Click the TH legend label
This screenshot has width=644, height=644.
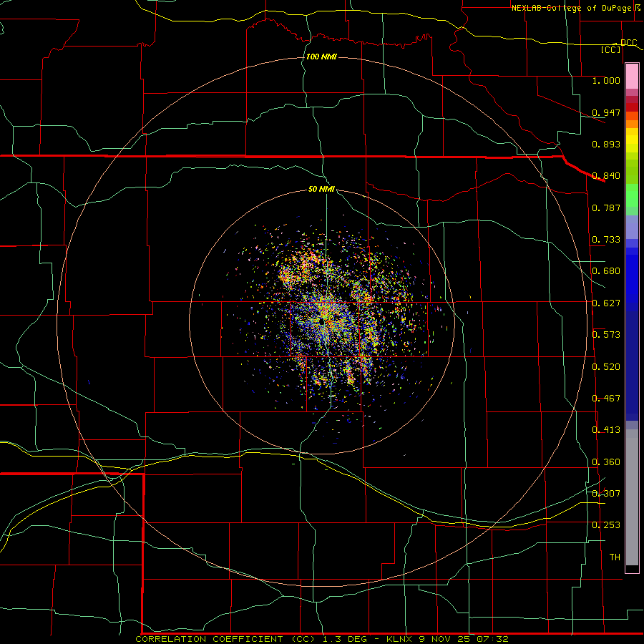pyautogui.click(x=615, y=557)
